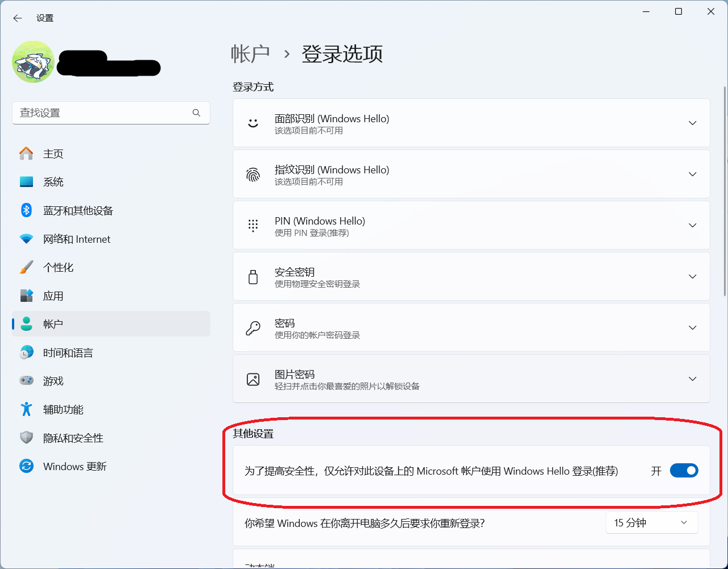Click the 隐私和安全性 shield icon
Image resolution: width=728 pixels, height=569 pixels.
pos(26,438)
